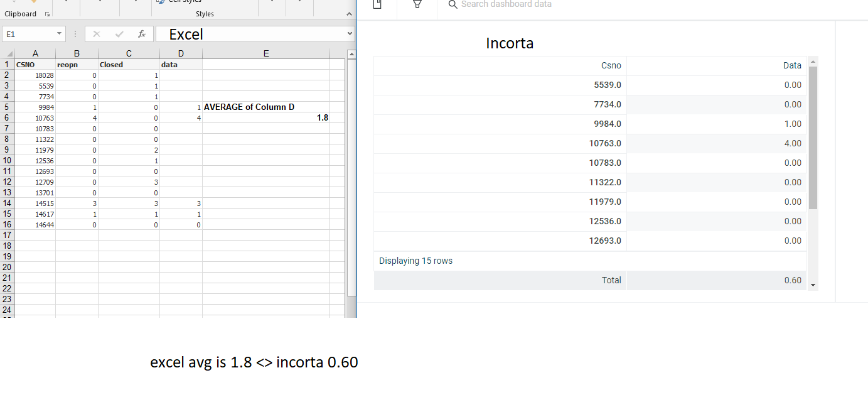Screen dimensions: 868x407
Task: Click the Incorta row value 9984.0
Action: (x=607, y=124)
